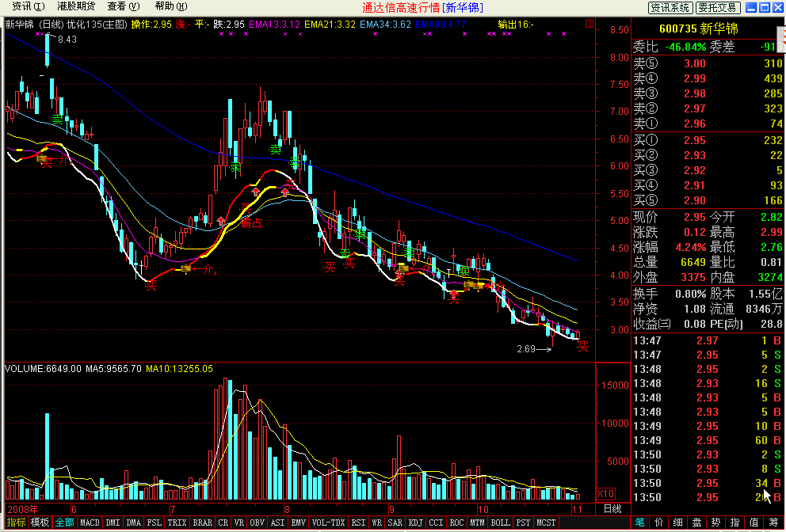The image size is (786, 532).
Task: Click the 日线 period selector
Action: point(612,509)
